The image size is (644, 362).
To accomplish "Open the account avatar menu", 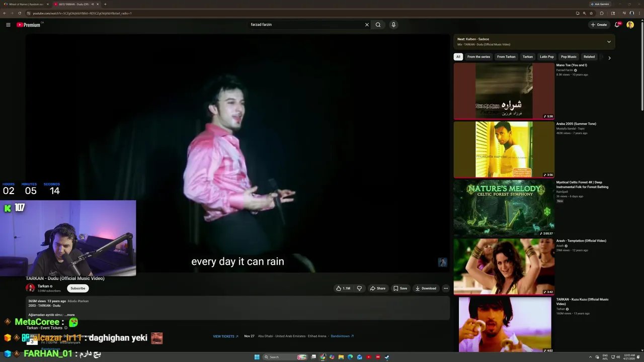I will (630, 25).
